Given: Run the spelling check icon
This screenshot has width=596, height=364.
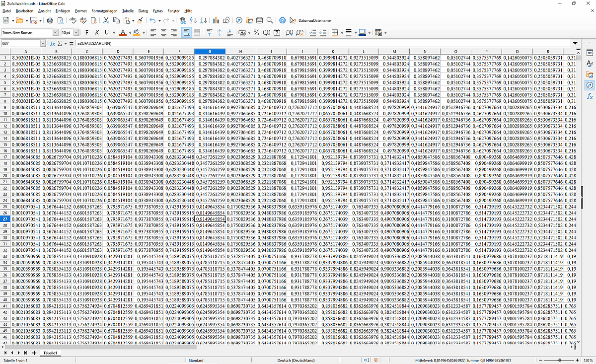Looking at the screenshot, I should point(73,20).
